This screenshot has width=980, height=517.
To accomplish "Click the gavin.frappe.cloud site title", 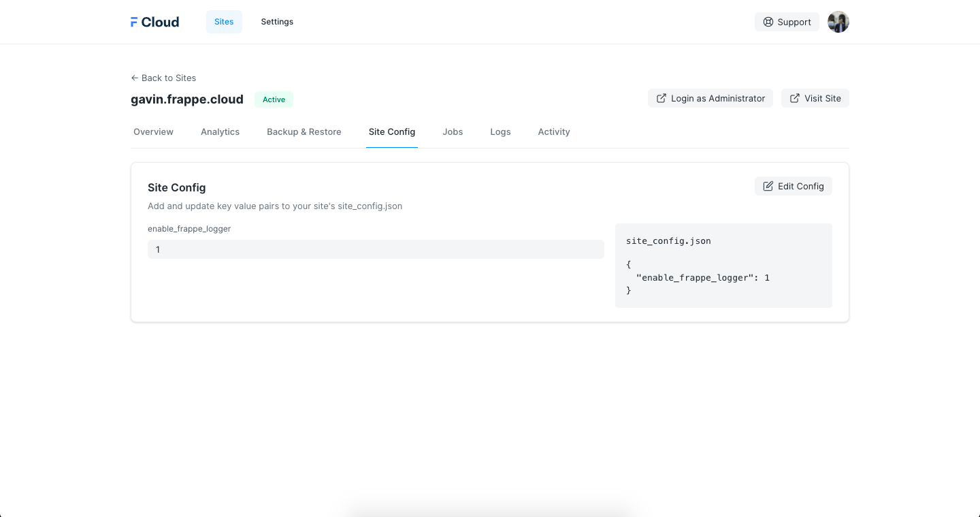I will coord(187,99).
